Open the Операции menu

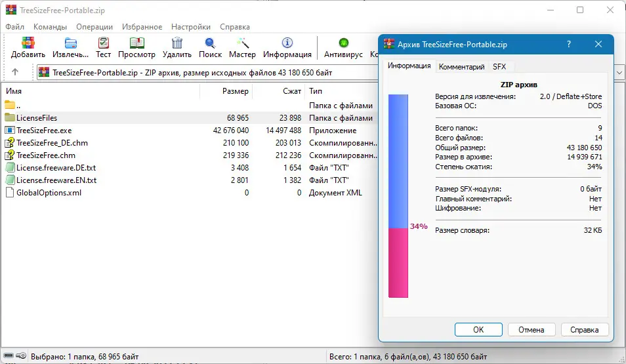(x=94, y=27)
